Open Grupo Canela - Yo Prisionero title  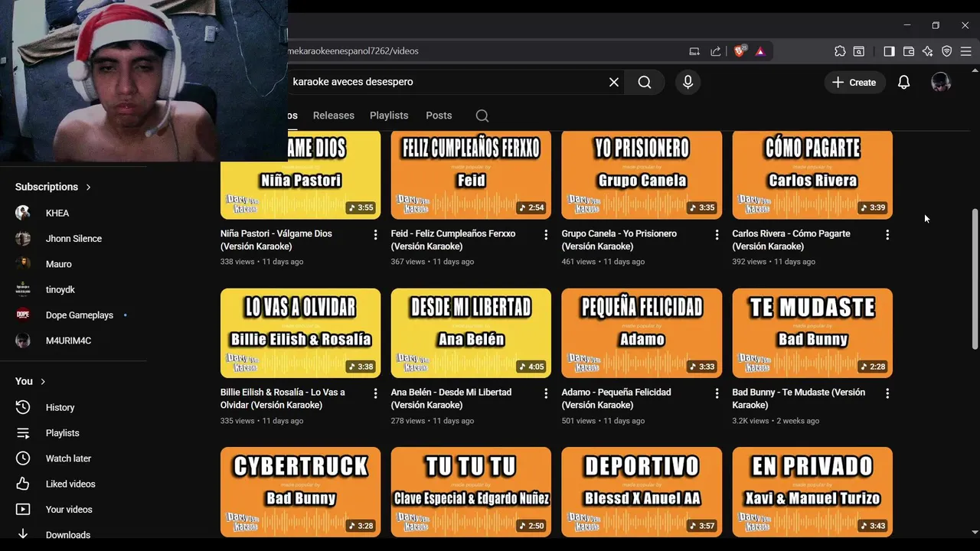619,240
